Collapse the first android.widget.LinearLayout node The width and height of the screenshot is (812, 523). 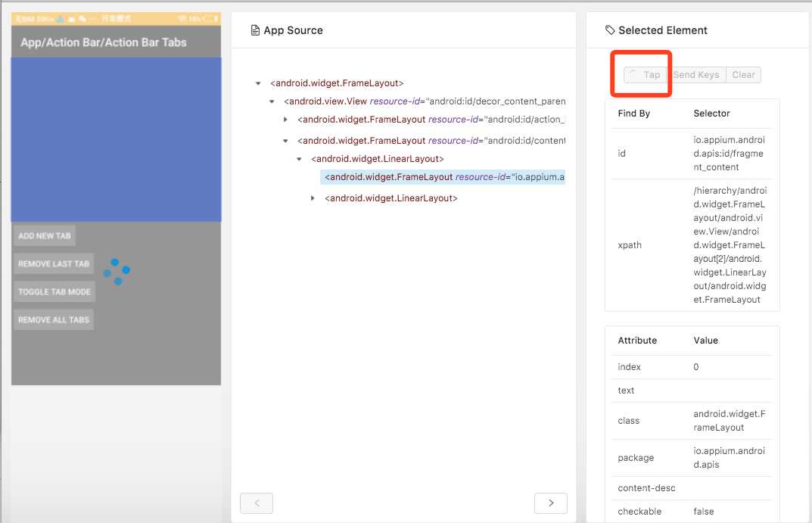(x=299, y=159)
